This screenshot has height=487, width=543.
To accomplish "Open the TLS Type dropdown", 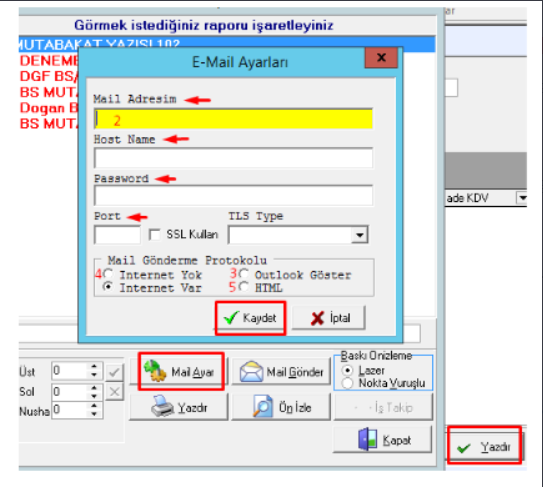I will click(x=359, y=236).
